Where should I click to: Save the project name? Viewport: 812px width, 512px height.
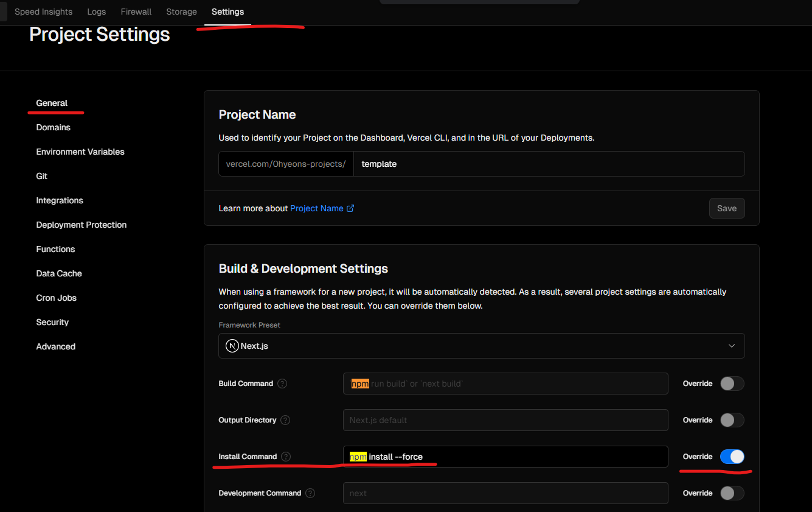coord(727,208)
